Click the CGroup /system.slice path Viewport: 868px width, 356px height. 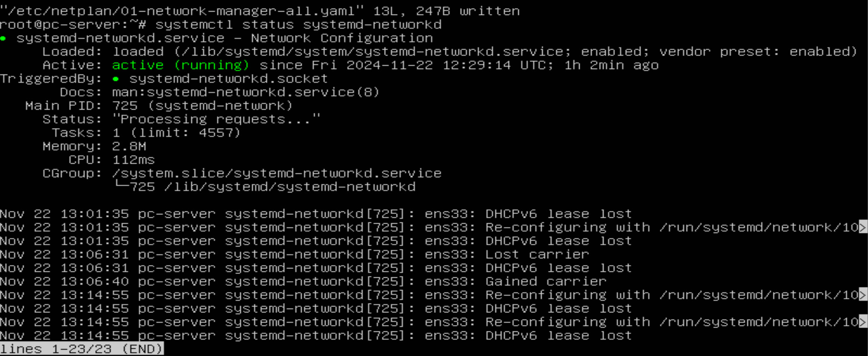tap(277, 173)
